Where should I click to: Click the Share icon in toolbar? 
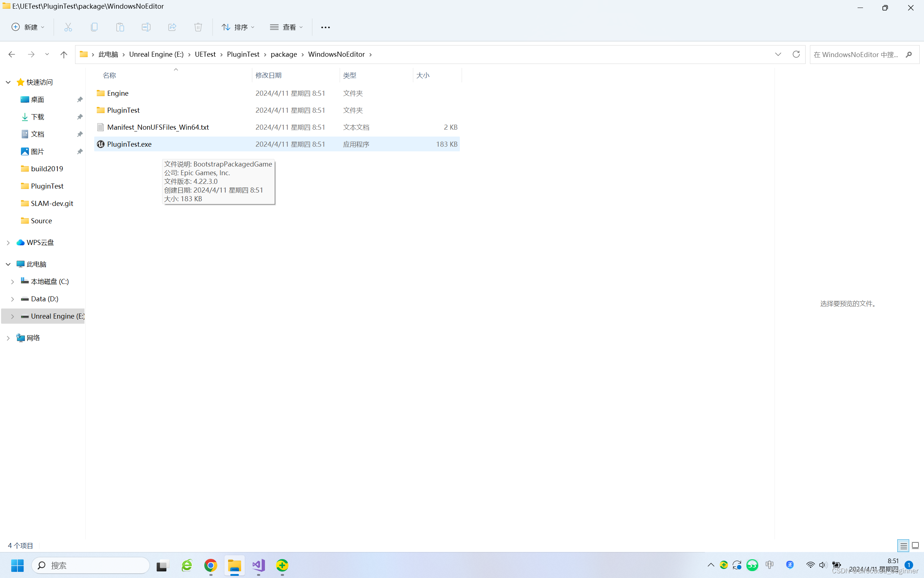172,27
